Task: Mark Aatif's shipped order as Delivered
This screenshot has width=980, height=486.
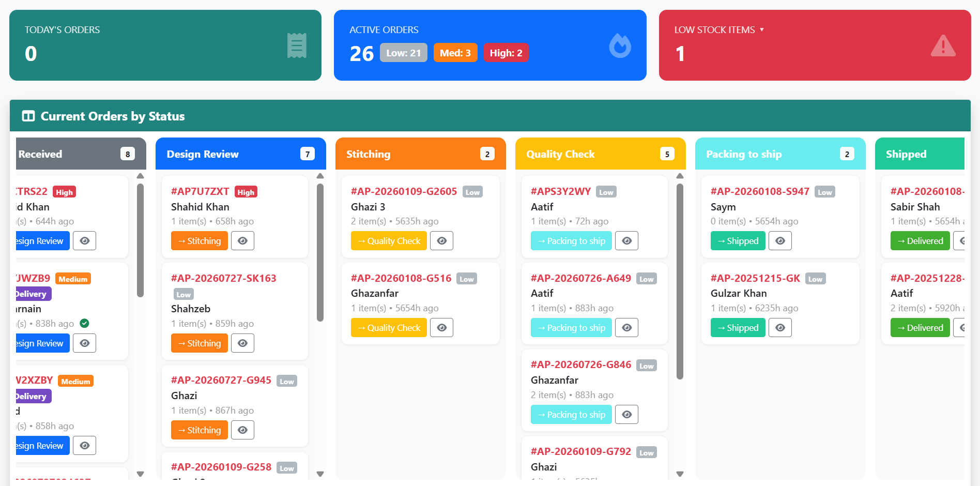Action: [920, 328]
